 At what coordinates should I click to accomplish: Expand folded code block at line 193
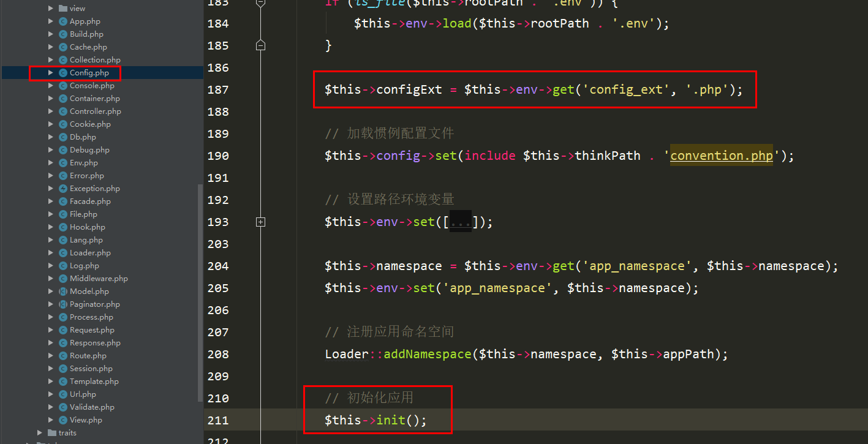click(x=260, y=222)
